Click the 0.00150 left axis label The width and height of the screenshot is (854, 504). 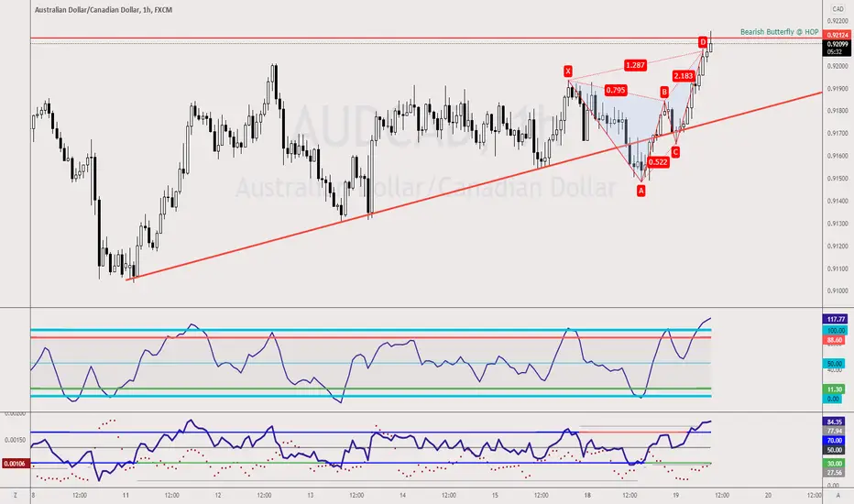pos(16,440)
